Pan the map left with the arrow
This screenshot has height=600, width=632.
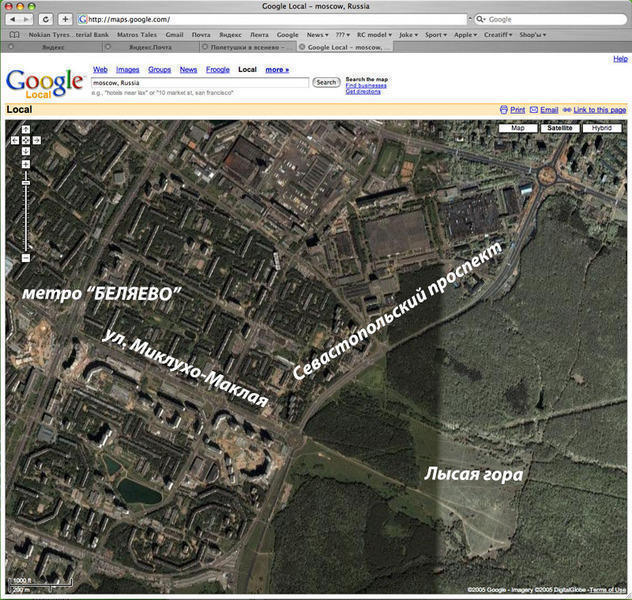click(14, 140)
